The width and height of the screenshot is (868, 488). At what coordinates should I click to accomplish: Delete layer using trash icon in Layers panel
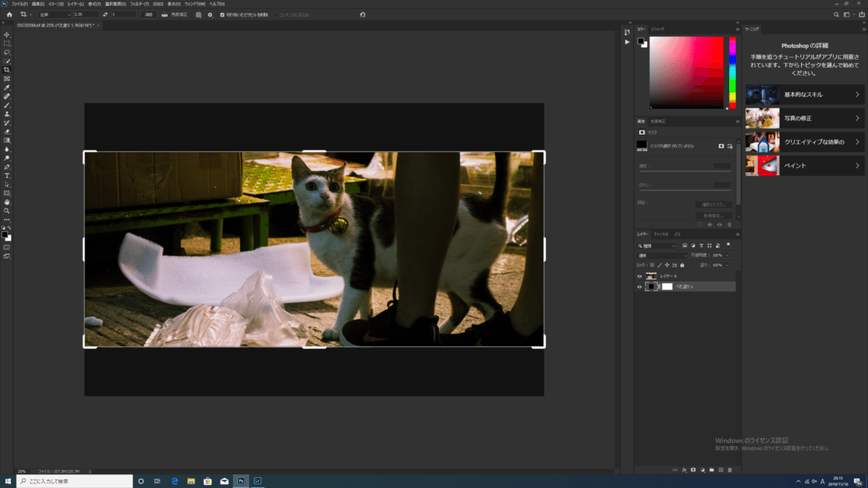tap(730, 470)
